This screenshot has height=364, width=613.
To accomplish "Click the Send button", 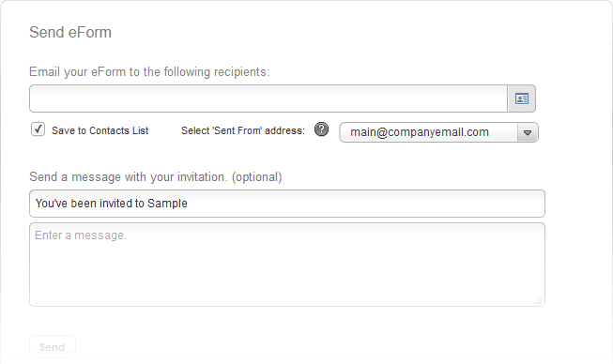I will pyautogui.click(x=53, y=347).
